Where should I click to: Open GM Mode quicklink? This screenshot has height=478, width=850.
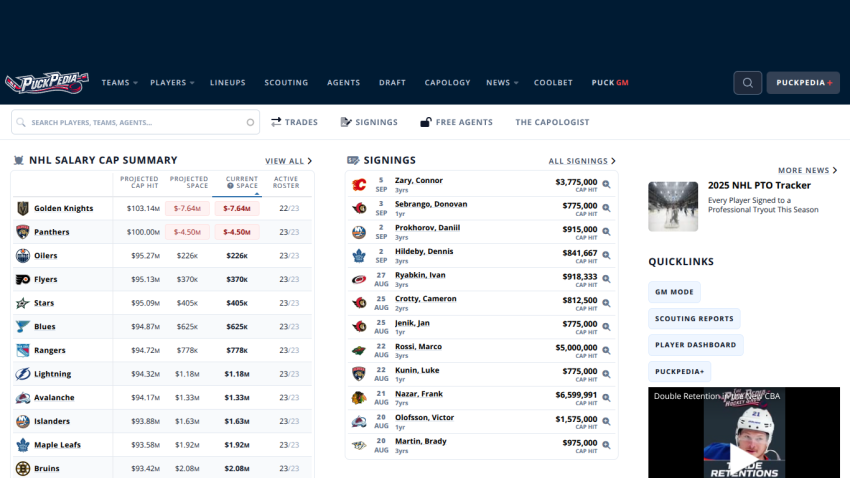coord(674,292)
